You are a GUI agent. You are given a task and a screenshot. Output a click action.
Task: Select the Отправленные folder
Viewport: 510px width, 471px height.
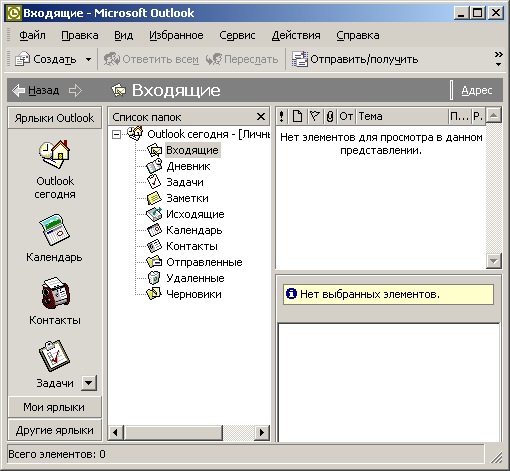pyautogui.click(x=204, y=262)
